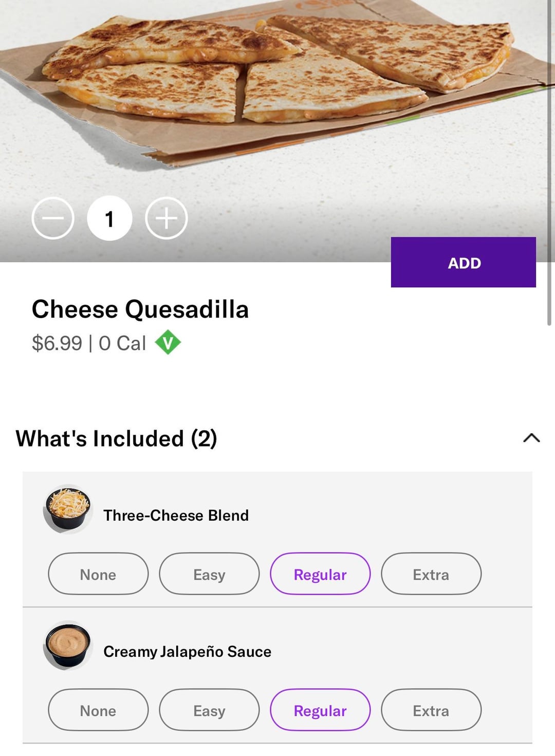Tap the What's Included (2) heading

click(x=117, y=438)
